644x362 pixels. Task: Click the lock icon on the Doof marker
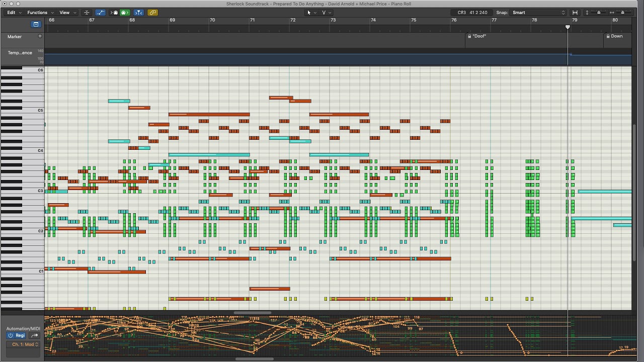[469, 36]
